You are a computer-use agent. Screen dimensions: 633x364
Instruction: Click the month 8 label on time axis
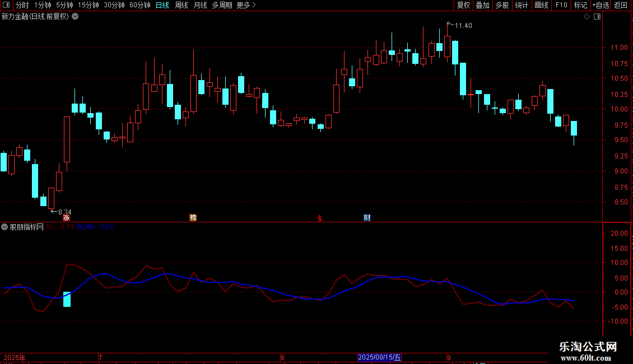[282, 357]
